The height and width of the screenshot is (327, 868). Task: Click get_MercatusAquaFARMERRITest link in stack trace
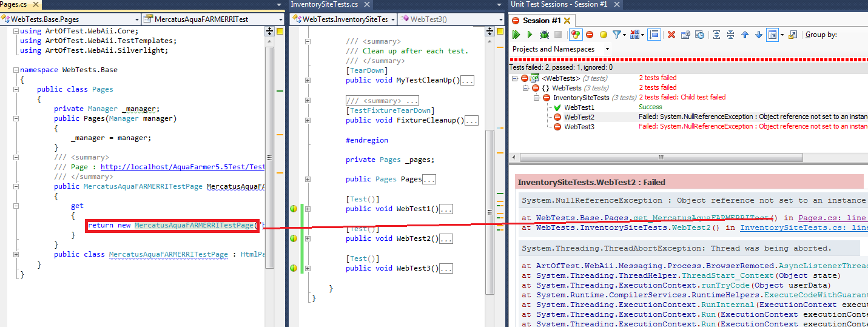(700, 218)
